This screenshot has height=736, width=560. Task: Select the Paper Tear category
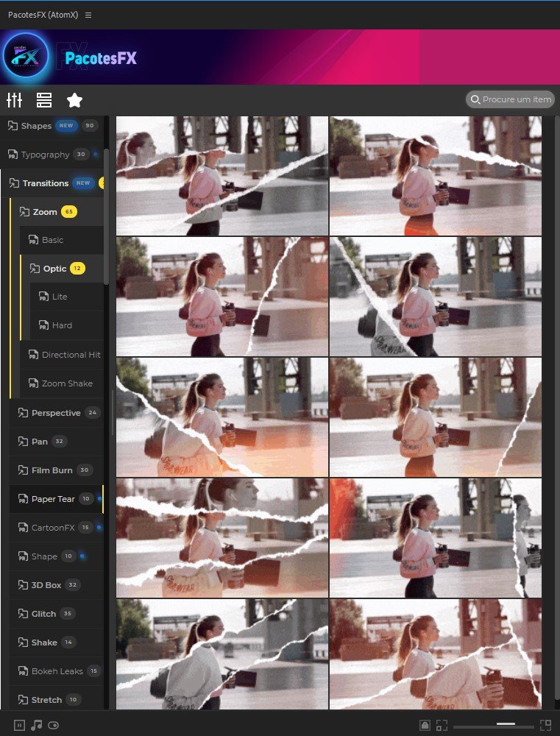click(52, 499)
